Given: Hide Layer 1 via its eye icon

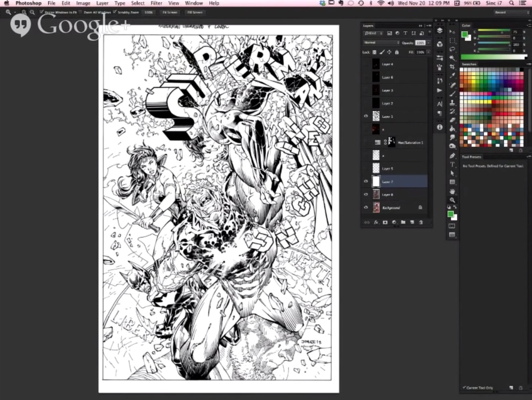Looking at the screenshot, I should click(x=366, y=116).
